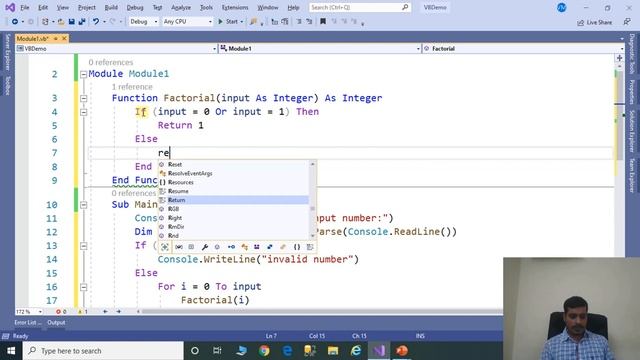Screen dimensions: 640x360
Task: Click the warnings count indicator showing 1
Action: coord(83,311)
